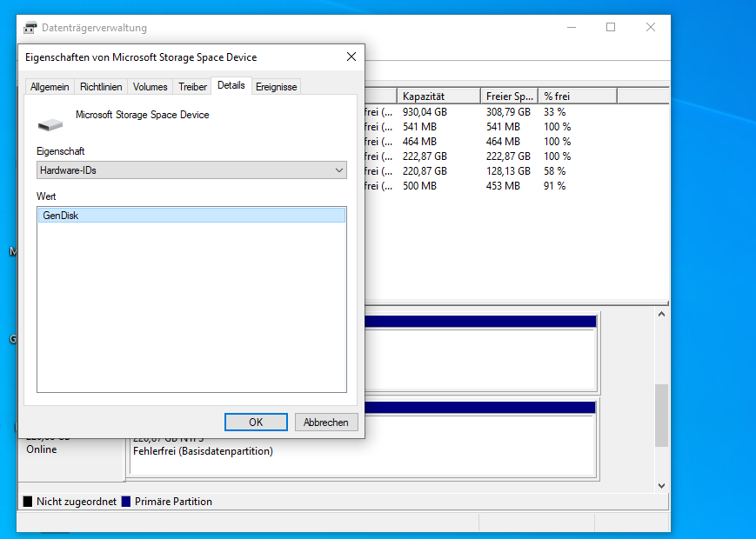Select the 464 MB capacity cell
The image size is (756, 539).
[419, 142]
